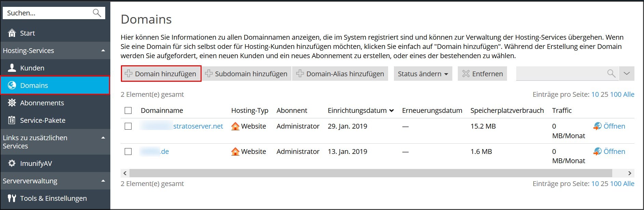Click the Tools & Einstellungen wrench icon

pos(12,198)
